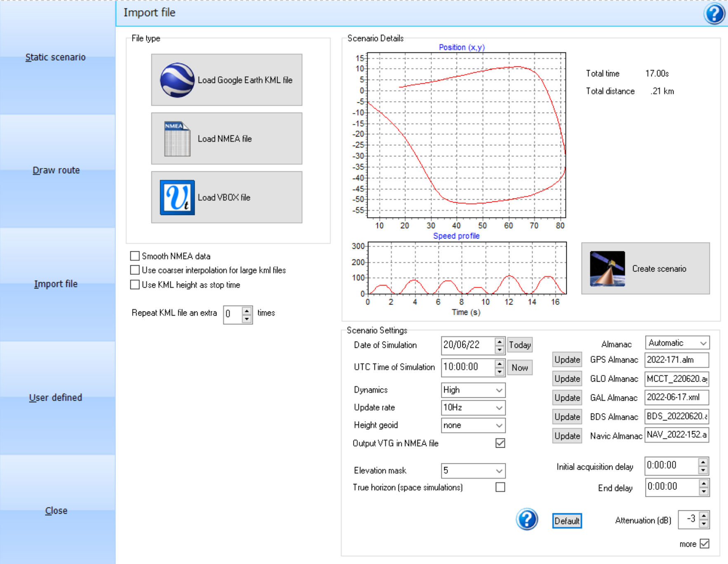Screen dimensions: 728x564
Task: Decrement Date of Simulation spinner
Action: 499,349
